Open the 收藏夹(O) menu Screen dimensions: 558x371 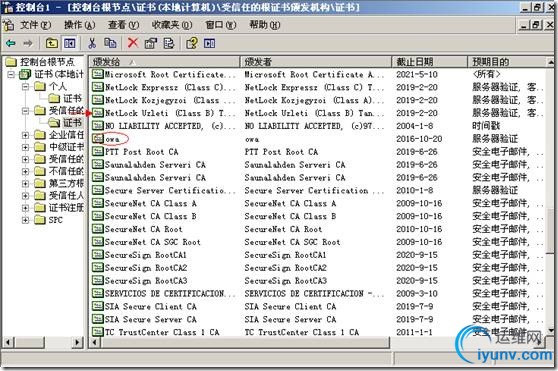click(x=172, y=25)
